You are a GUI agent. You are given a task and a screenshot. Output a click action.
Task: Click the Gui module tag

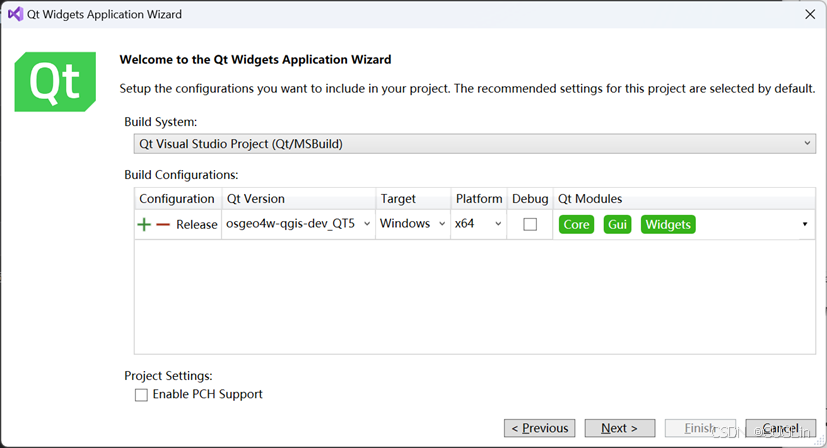click(618, 224)
